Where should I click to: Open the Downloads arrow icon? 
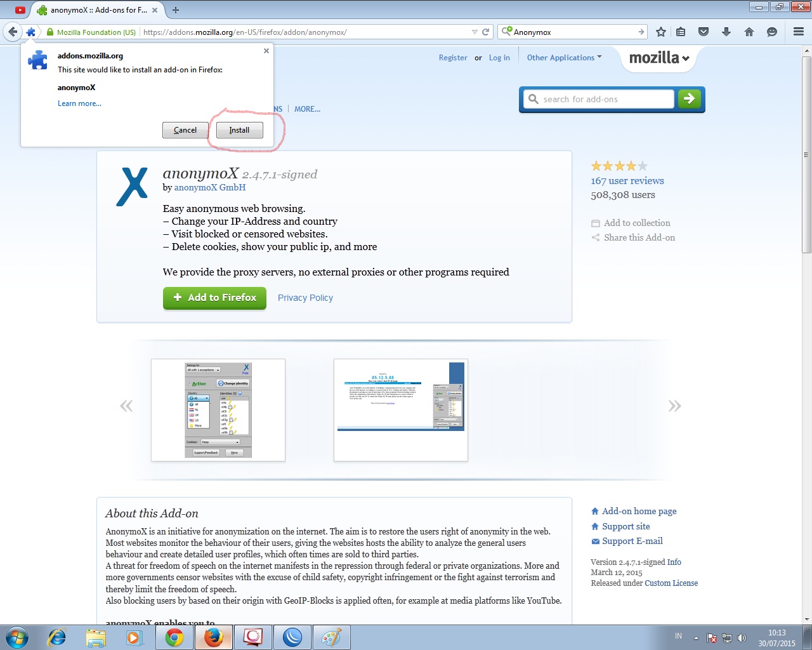(x=726, y=32)
